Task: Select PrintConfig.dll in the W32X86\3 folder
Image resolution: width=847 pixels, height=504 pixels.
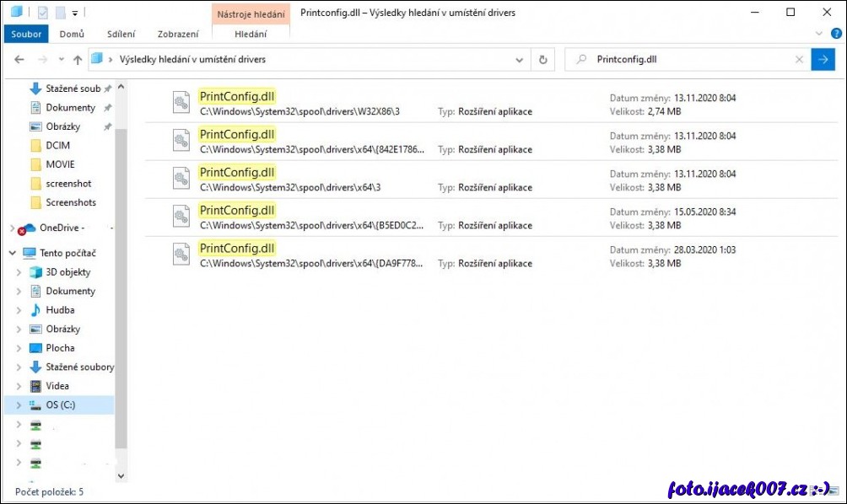Action: click(x=237, y=95)
